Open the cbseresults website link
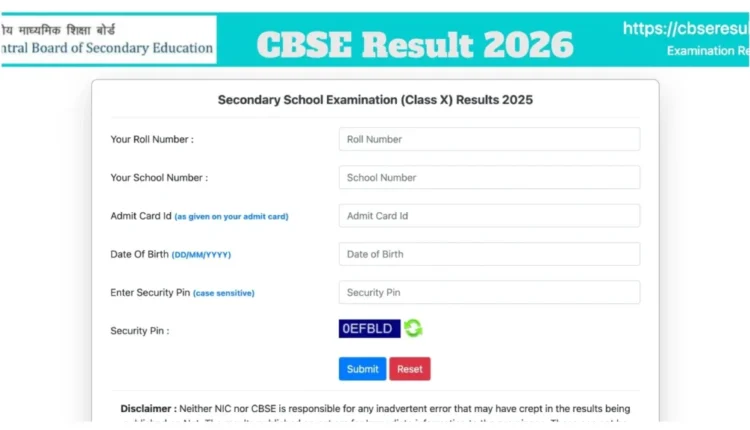The width and height of the screenshot is (750, 430). pos(685,29)
